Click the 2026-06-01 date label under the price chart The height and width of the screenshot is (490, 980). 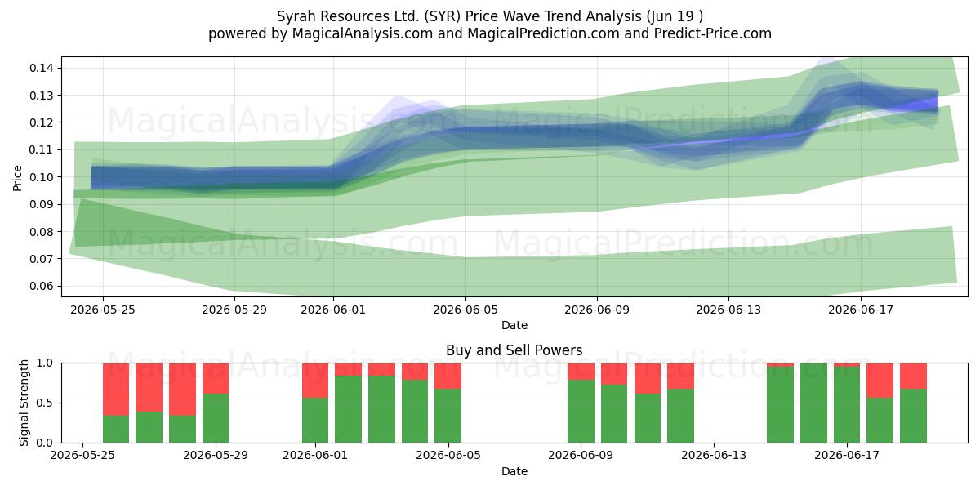point(333,310)
